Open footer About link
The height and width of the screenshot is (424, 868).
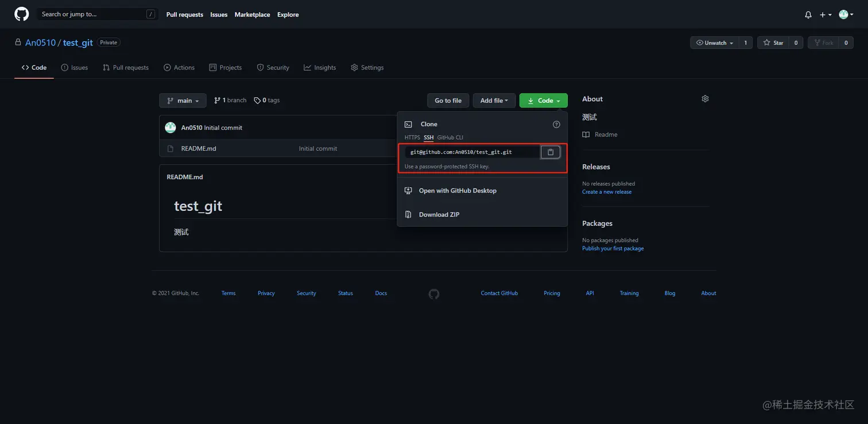[708, 293]
